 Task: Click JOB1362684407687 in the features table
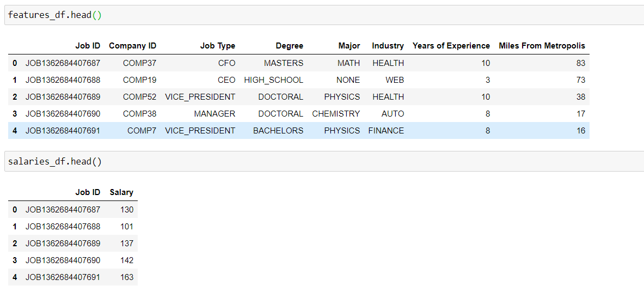click(x=63, y=63)
